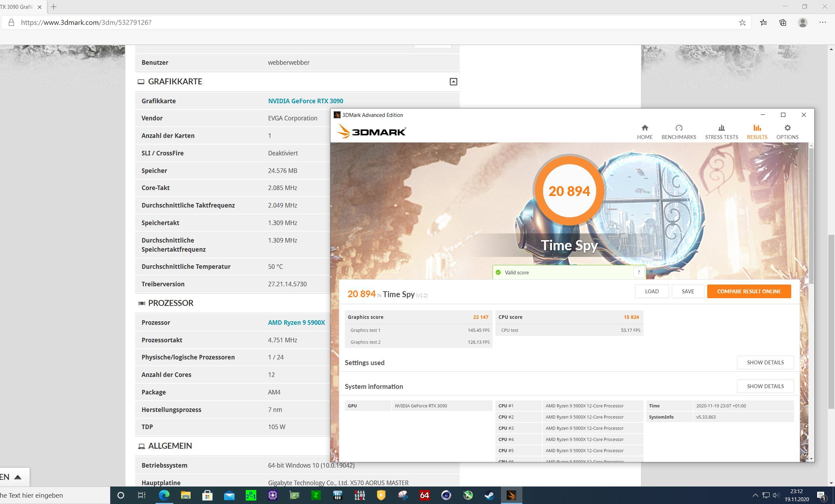Add this page to browser favorites star
Image resolution: width=835 pixels, height=504 pixels.
coord(742,23)
